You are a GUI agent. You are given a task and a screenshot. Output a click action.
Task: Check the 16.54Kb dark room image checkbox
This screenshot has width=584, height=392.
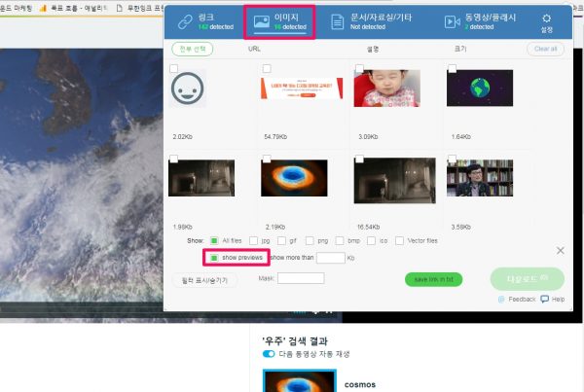(359, 159)
